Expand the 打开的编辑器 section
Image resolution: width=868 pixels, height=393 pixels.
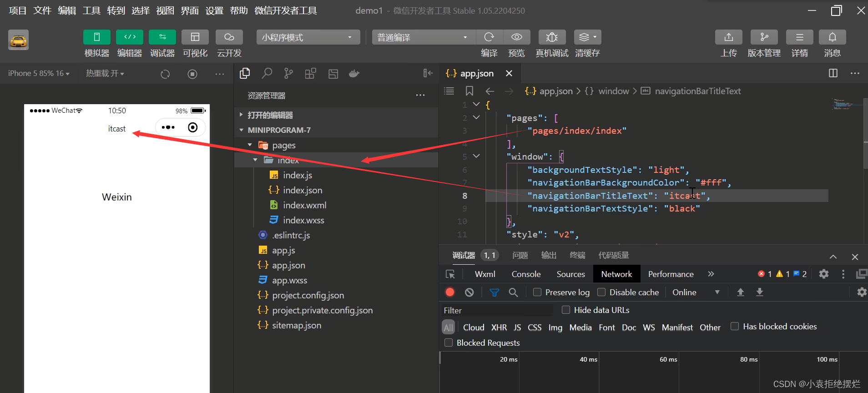tap(336, 115)
